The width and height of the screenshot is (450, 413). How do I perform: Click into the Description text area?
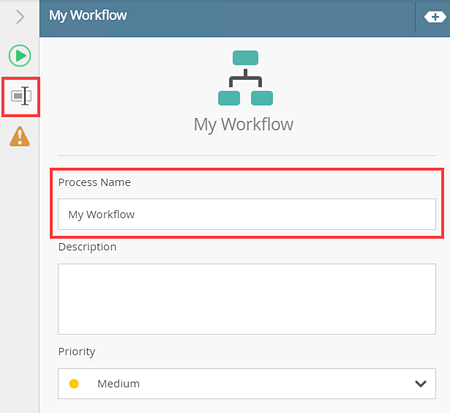pyautogui.click(x=247, y=299)
